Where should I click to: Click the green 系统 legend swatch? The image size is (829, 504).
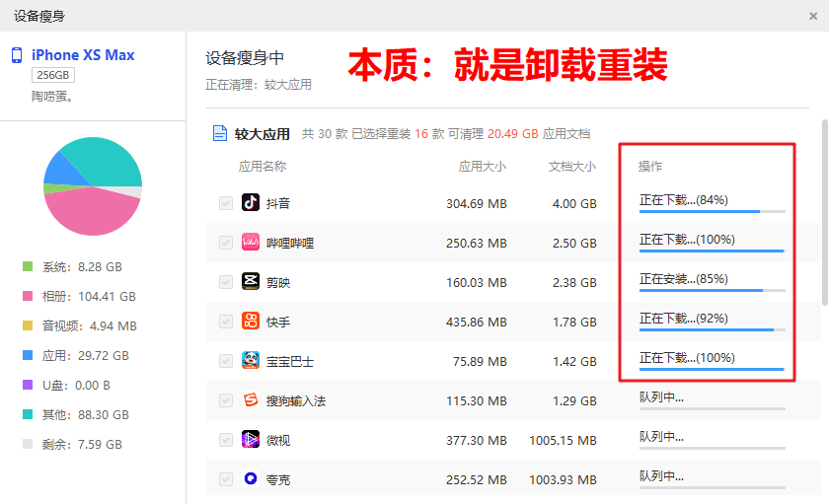tap(28, 266)
